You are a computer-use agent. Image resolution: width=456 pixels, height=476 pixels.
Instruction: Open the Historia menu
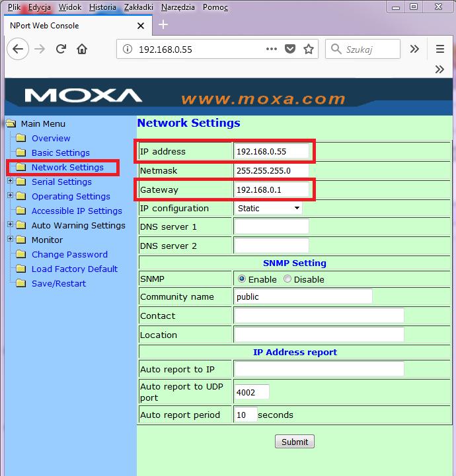(102, 7)
